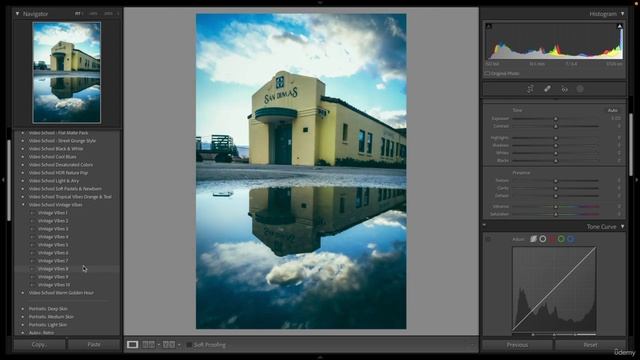This screenshot has height=360, width=640.
Task: Select the Blue channel curve
Action: (x=571, y=239)
